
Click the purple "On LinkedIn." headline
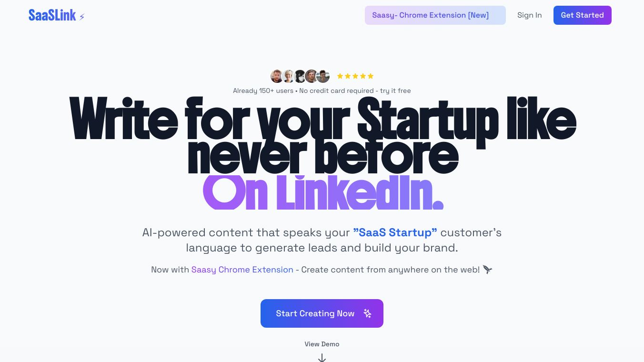323,193
